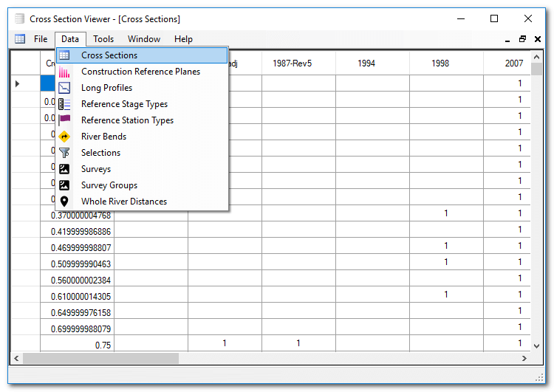
Task: Click the yellow River Bends icon
Action: pyautogui.click(x=65, y=137)
